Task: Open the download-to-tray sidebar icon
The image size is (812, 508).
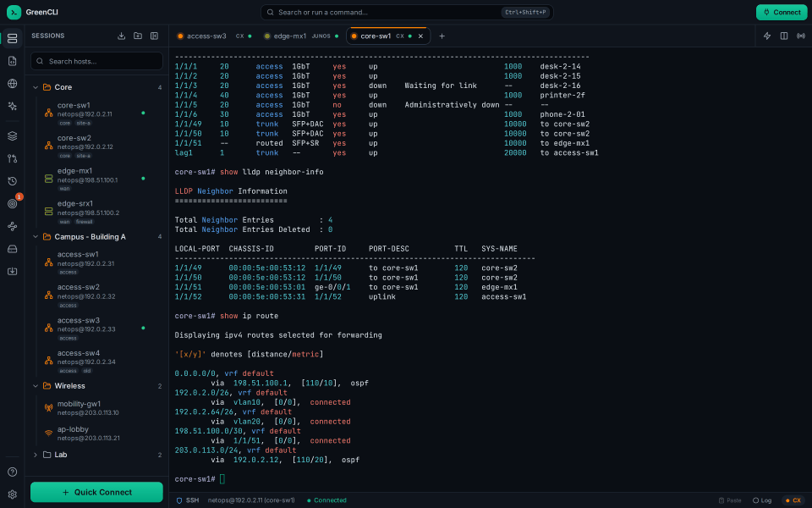Action: [x=13, y=272]
